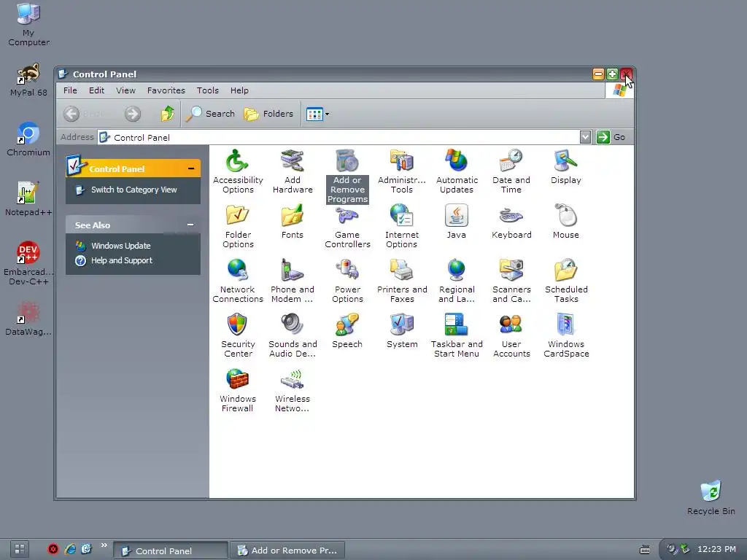Switch to Add or Remove Programs taskbar button
The image size is (747, 560).
287,551
